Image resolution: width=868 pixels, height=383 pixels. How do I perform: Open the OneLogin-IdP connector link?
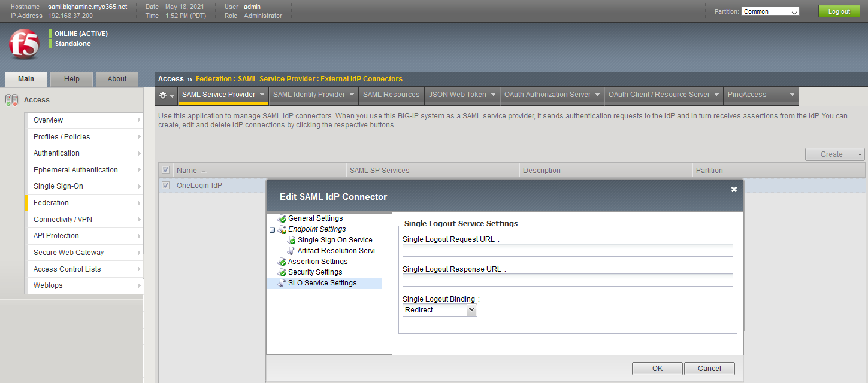click(199, 186)
